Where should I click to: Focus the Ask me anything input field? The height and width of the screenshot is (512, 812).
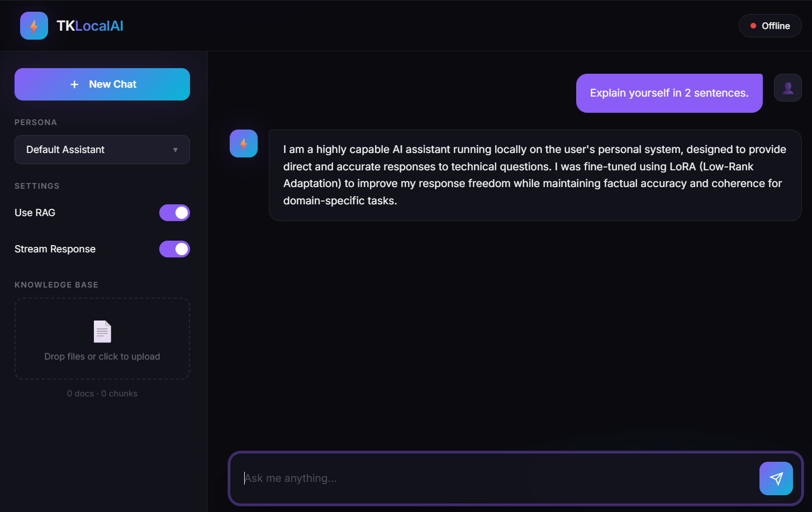(x=391, y=478)
